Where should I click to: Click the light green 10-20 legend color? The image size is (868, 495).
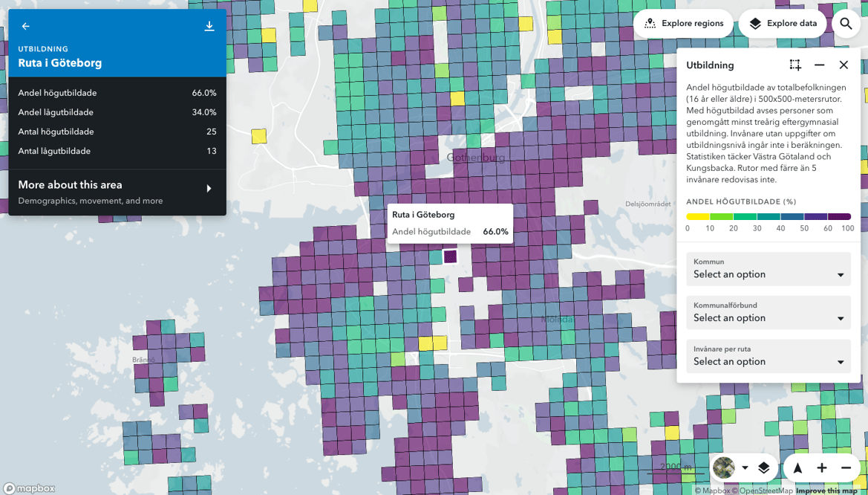(722, 217)
